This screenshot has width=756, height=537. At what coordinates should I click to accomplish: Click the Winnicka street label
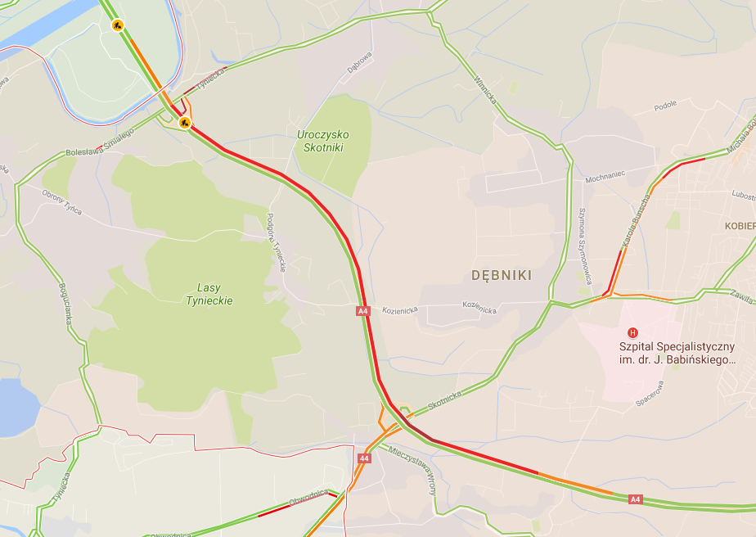tap(485, 90)
